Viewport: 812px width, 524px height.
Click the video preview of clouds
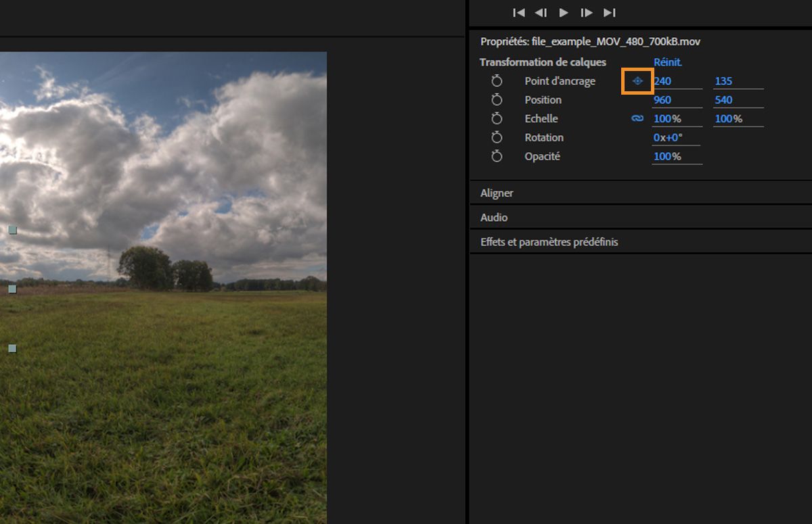163,287
